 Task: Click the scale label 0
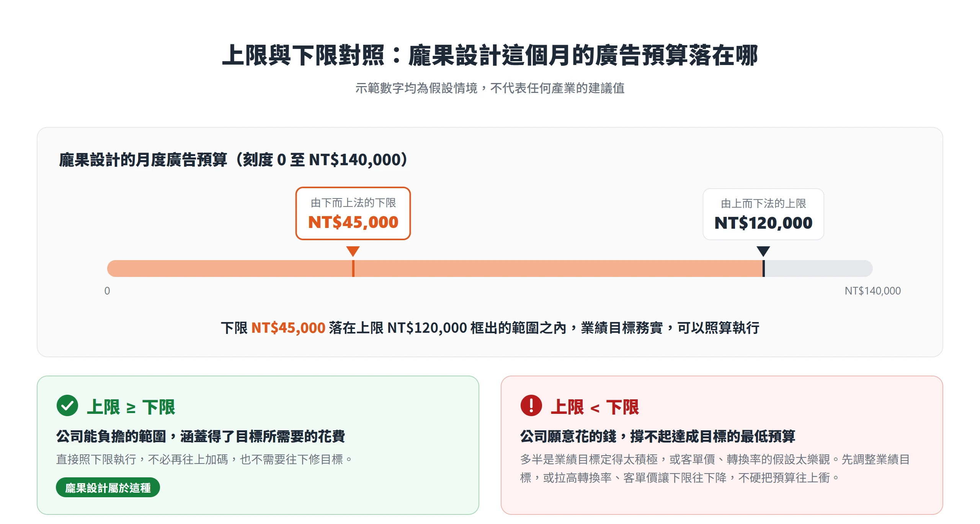(107, 291)
